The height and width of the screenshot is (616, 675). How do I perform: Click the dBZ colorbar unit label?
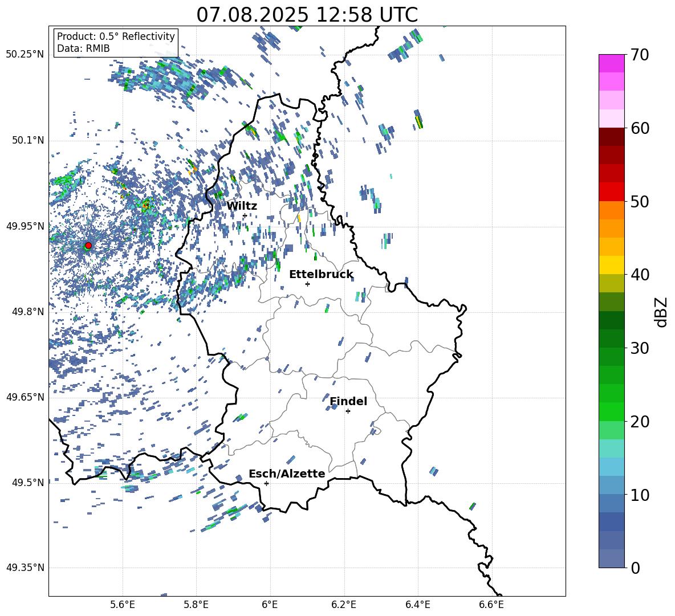[x=662, y=312]
